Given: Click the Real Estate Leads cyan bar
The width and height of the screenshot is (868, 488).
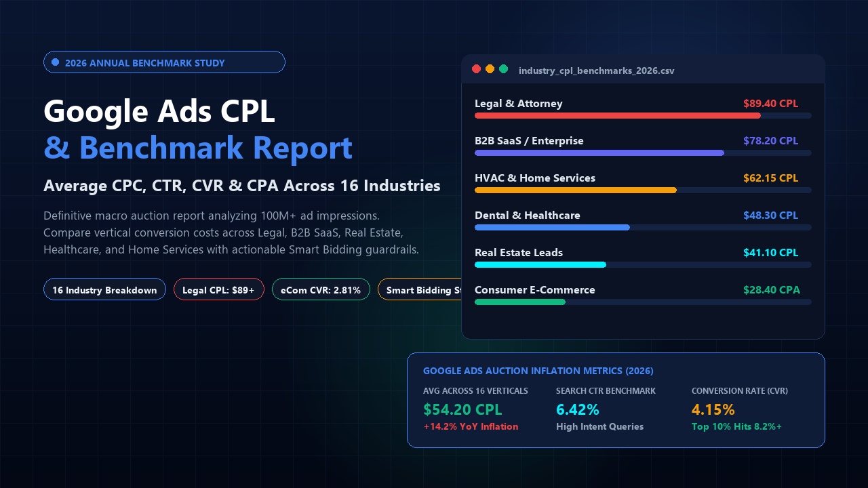Looking at the screenshot, I should coord(540,265).
